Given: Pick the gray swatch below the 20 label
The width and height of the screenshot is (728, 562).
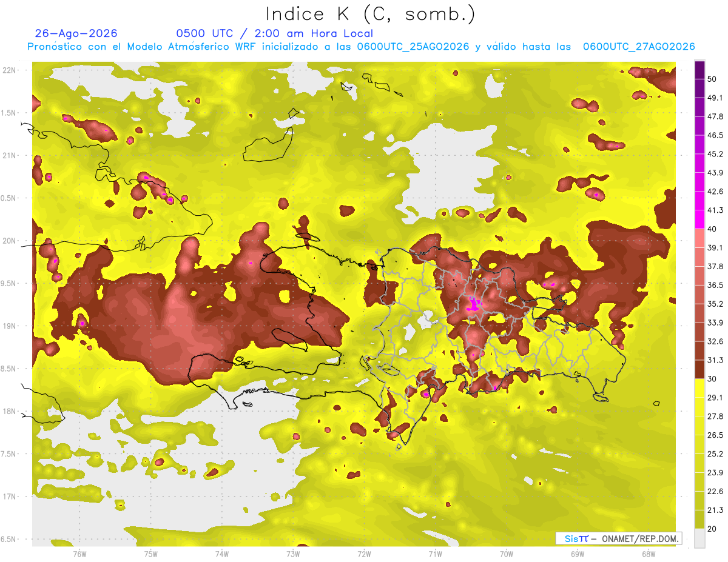Looking at the screenshot, I should (699, 538).
